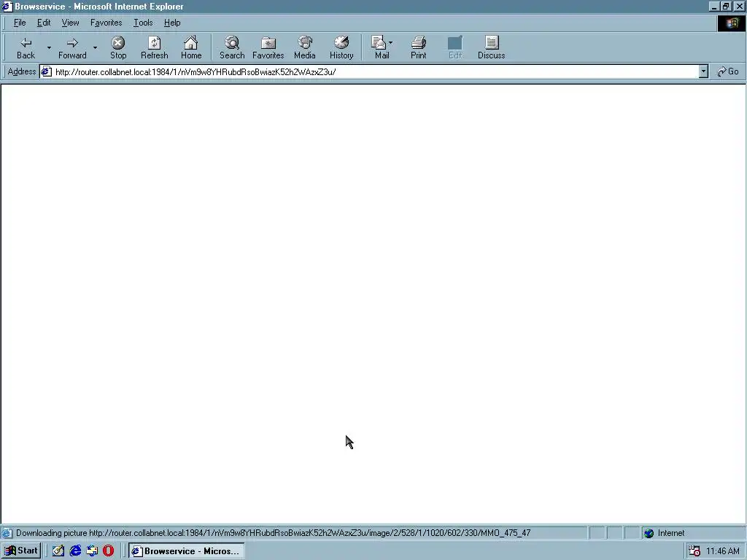Image resolution: width=747 pixels, height=560 pixels.
Task: Expand the Address bar dropdown list
Action: (703, 72)
